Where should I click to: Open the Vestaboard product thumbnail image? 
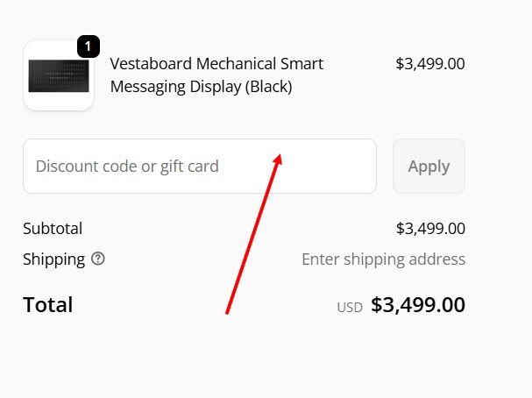[58, 76]
